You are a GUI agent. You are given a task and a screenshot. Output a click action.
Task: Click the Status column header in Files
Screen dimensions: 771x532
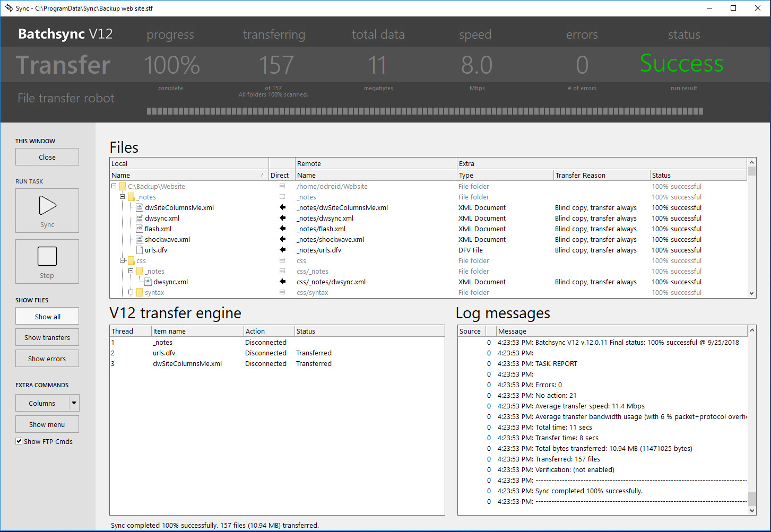(x=698, y=175)
